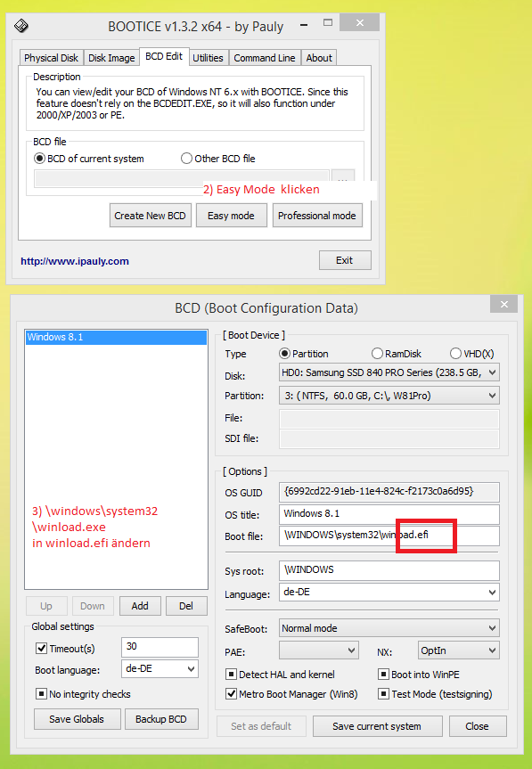
Task: Click the Boot file path field
Action: pyautogui.click(x=389, y=536)
